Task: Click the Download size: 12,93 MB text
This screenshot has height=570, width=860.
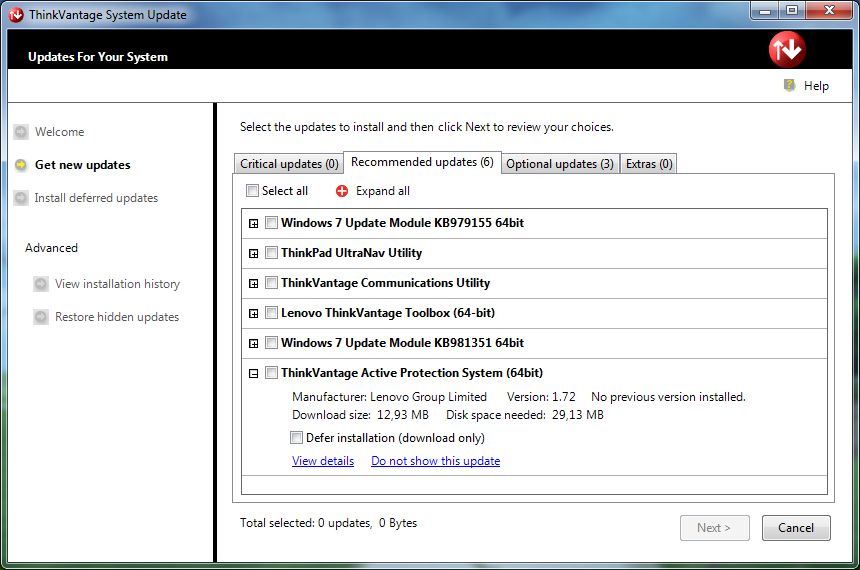Action: pos(360,415)
